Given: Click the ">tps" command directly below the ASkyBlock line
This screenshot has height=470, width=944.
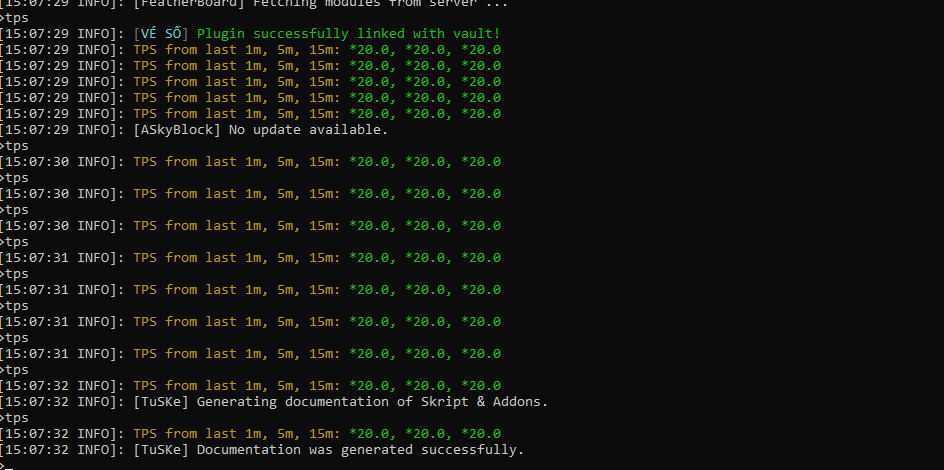Looking at the screenshot, I should 15,146.
